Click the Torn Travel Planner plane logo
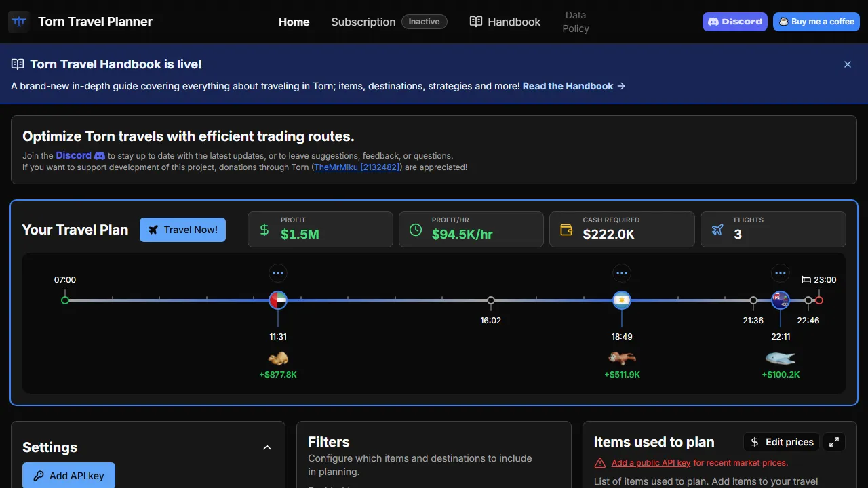Image resolution: width=868 pixels, height=488 pixels. 18,21
